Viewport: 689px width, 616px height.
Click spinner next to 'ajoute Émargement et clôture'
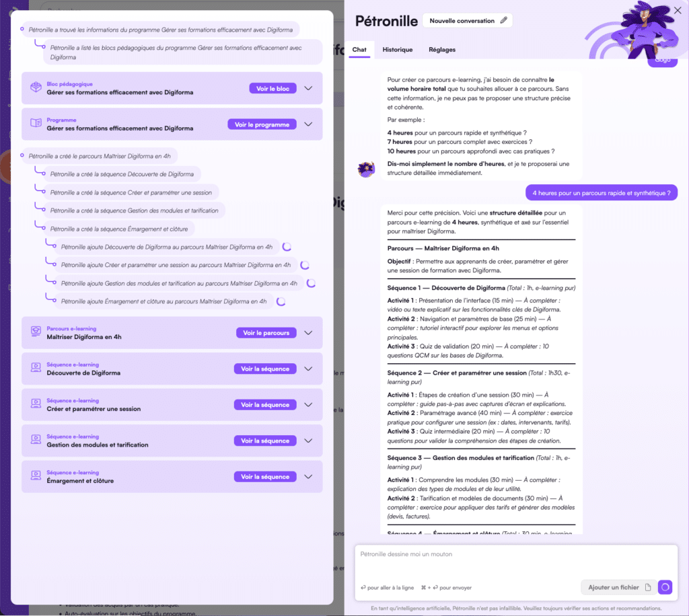point(281,302)
